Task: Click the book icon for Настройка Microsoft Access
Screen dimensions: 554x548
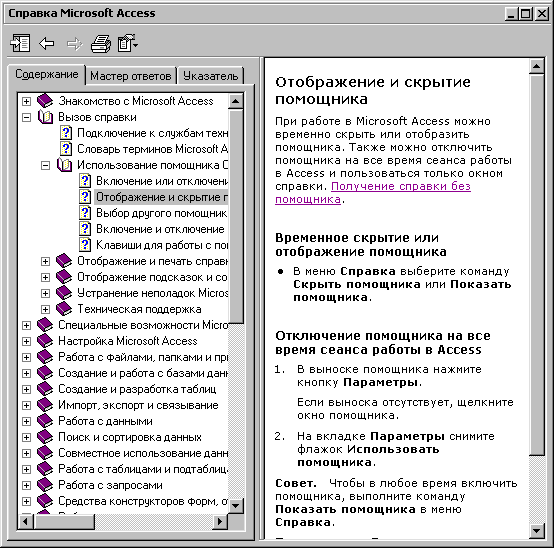Action: pyautogui.click(x=45, y=341)
